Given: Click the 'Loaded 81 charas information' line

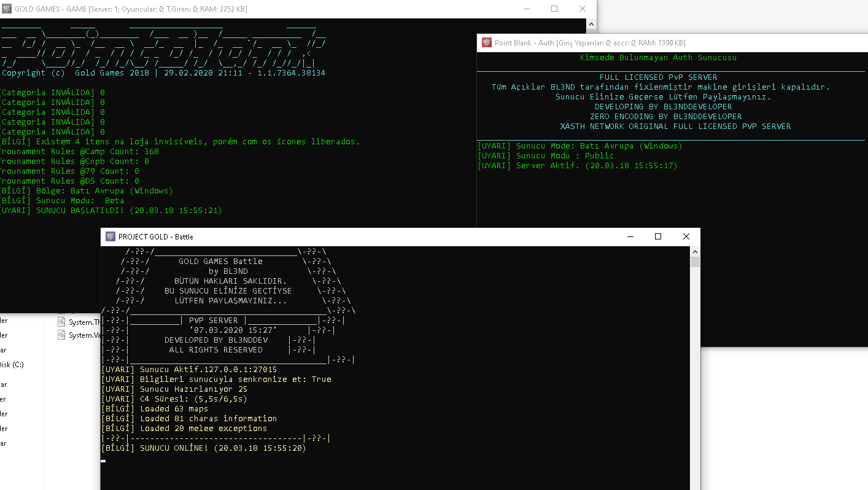Looking at the screenshot, I should pyautogui.click(x=189, y=419).
